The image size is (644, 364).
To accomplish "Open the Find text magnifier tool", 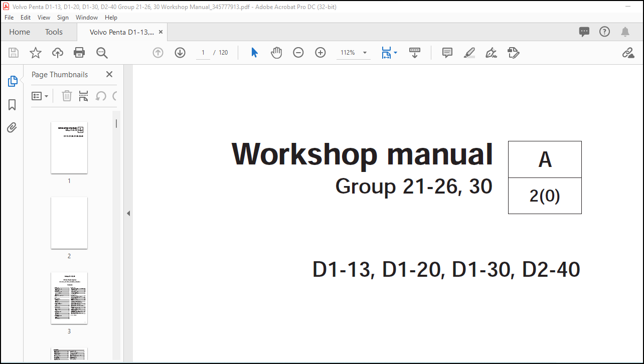I will click(x=102, y=53).
